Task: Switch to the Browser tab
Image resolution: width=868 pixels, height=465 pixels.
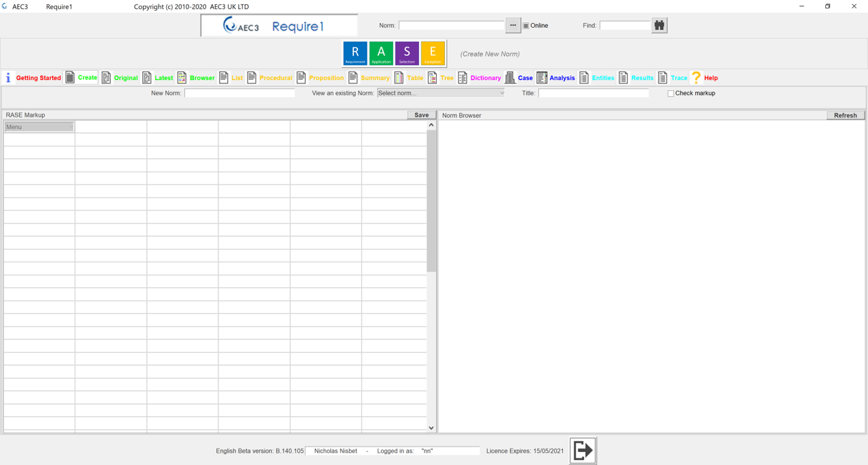Action: pos(202,78)
